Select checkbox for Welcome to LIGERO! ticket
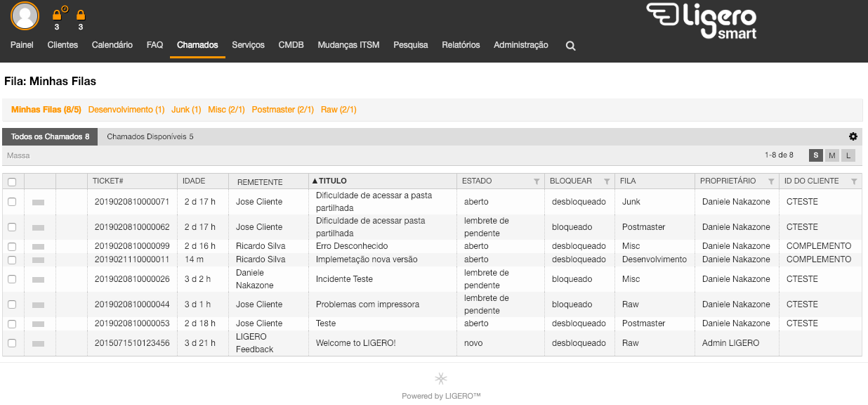868x405 pixels. pyautogui.click(x=12, y=343)
